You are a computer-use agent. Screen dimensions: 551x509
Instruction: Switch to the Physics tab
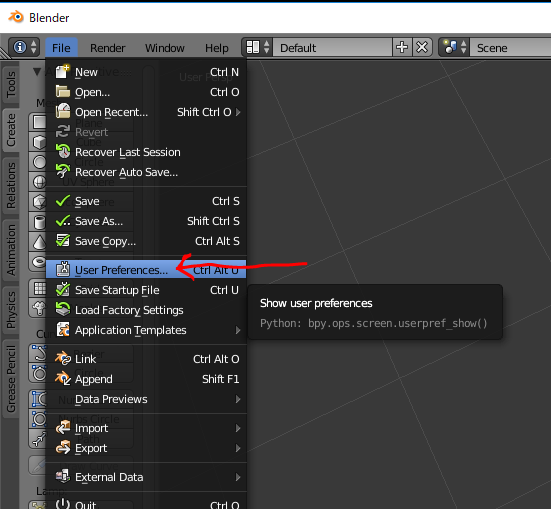pos(11,310)
